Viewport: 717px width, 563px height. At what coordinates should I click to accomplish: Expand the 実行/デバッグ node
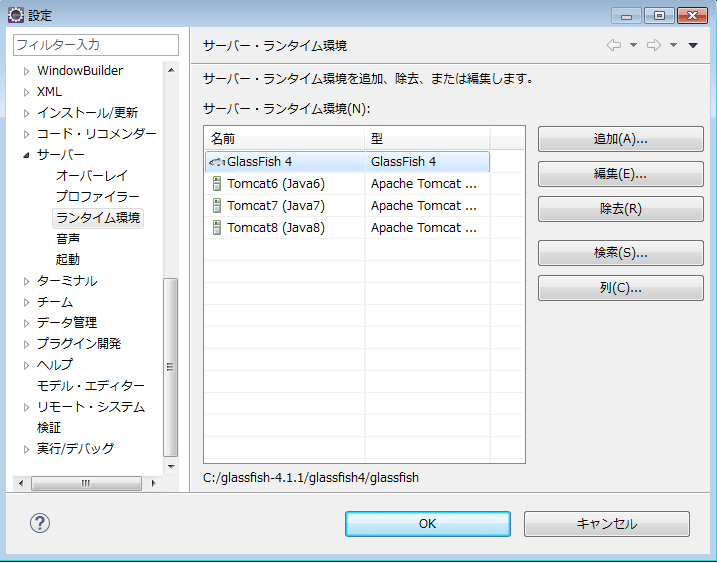26,450
